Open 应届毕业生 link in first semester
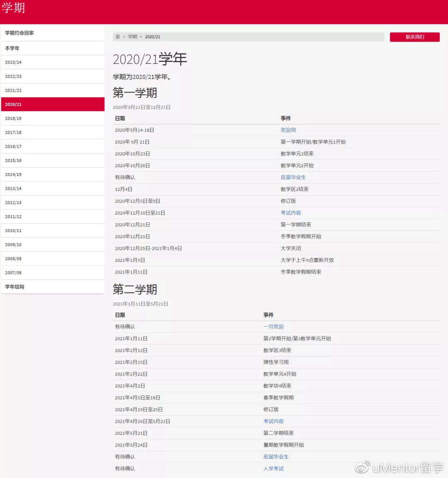This screenshot has width=448, height=478. (x=293, y=177)
